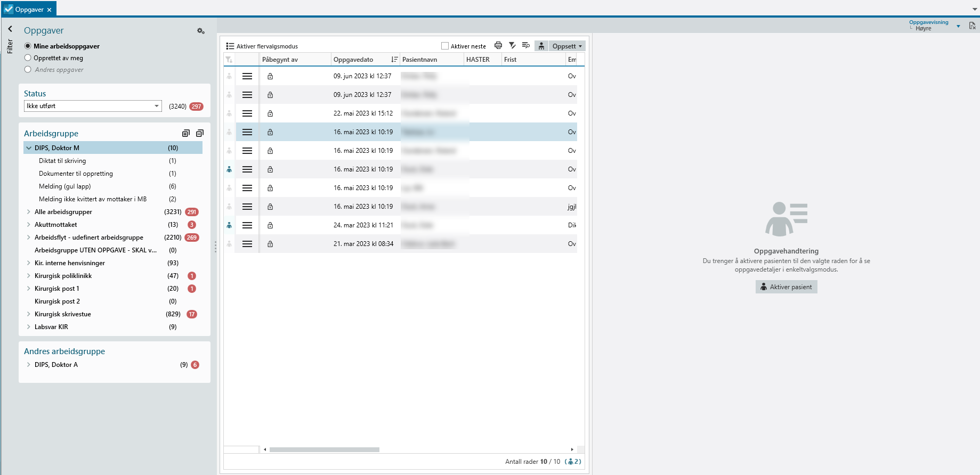Toggle the patient icon button beside Oppsett

541,46
